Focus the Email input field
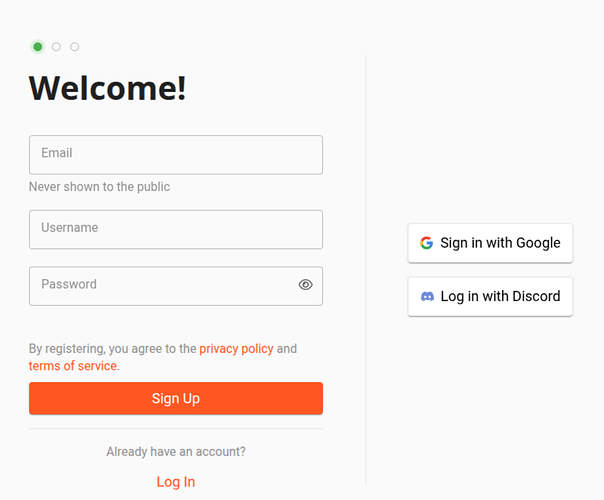 (x=176, y=155)
